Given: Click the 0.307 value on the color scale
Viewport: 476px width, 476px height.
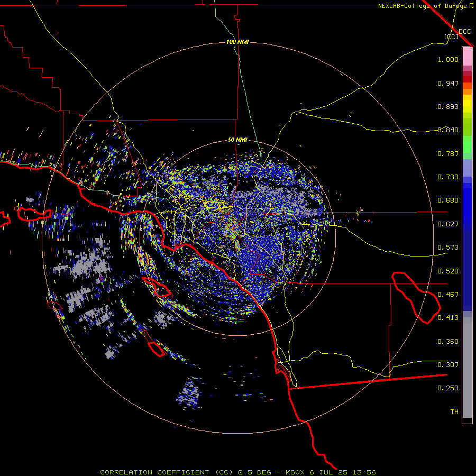Looking at the screenshot, I should pos(448,365).
